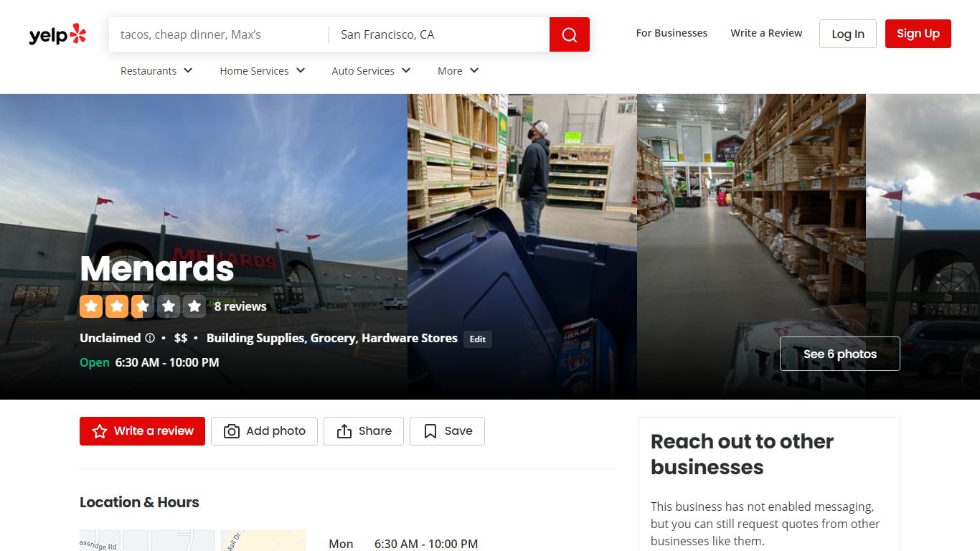Expand the Home Services menu
This screenshot has height=551, width=980.
pyautogui.click(x=263, y=71)
